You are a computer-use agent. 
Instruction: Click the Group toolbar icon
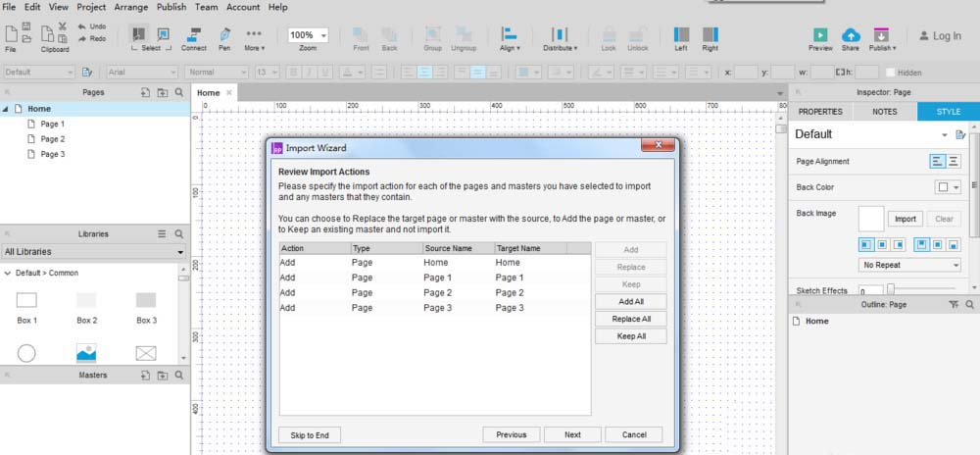click(x=432, y=35)
